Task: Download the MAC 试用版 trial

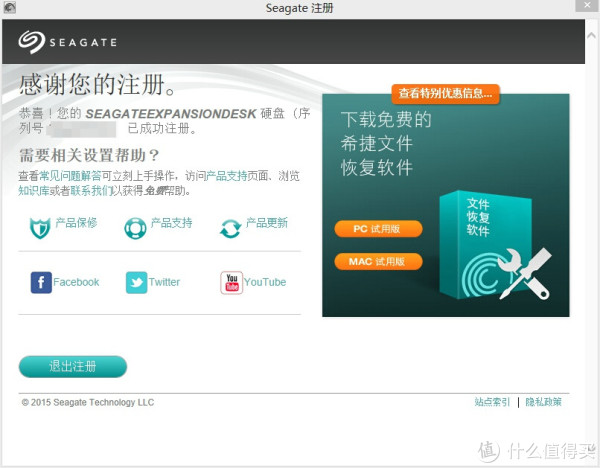Action: (378, 261)
